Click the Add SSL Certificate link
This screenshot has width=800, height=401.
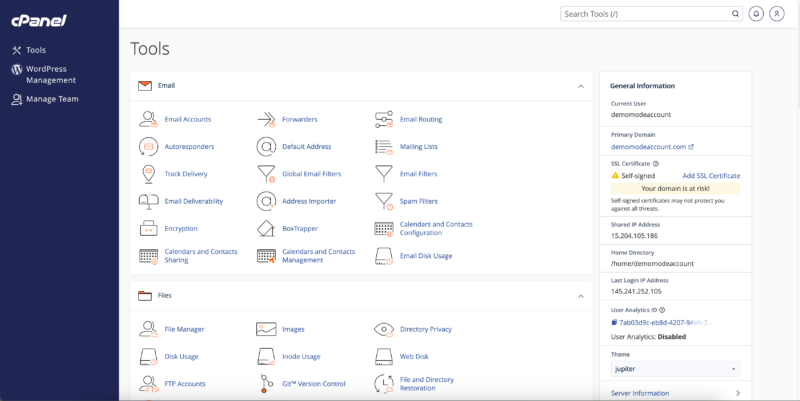pos(711,176)
